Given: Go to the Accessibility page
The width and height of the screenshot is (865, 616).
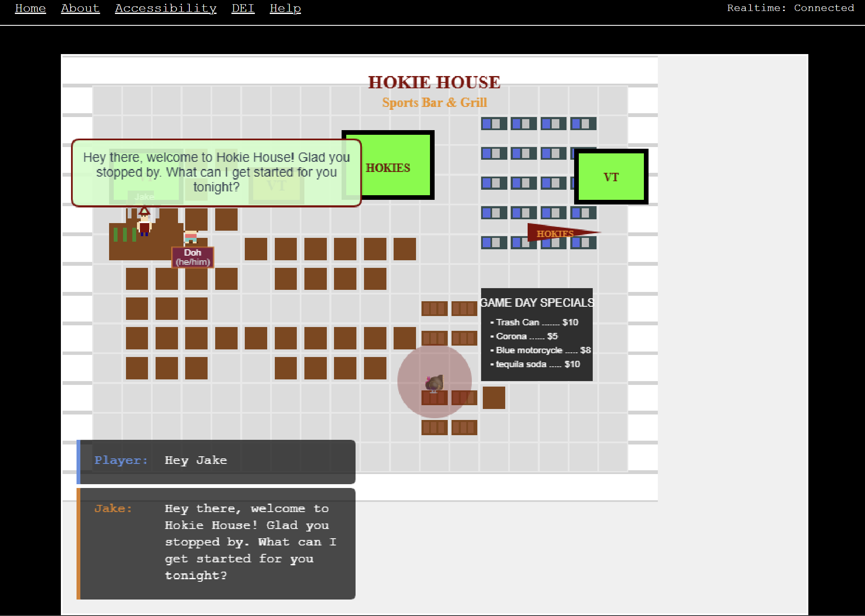Looking at the screenshot, I should pyautogui.click(x=166, y=8).
